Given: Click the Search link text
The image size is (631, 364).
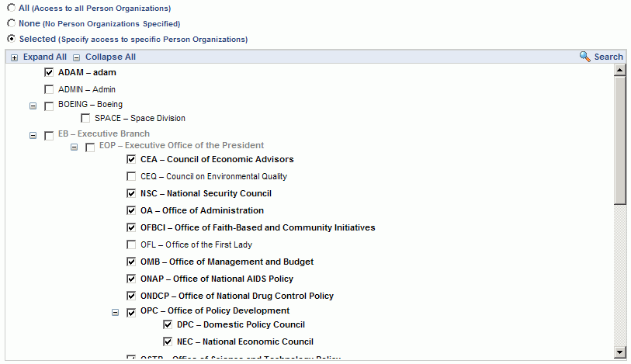Looking at the screenshot, I should (x=608, y=57).
